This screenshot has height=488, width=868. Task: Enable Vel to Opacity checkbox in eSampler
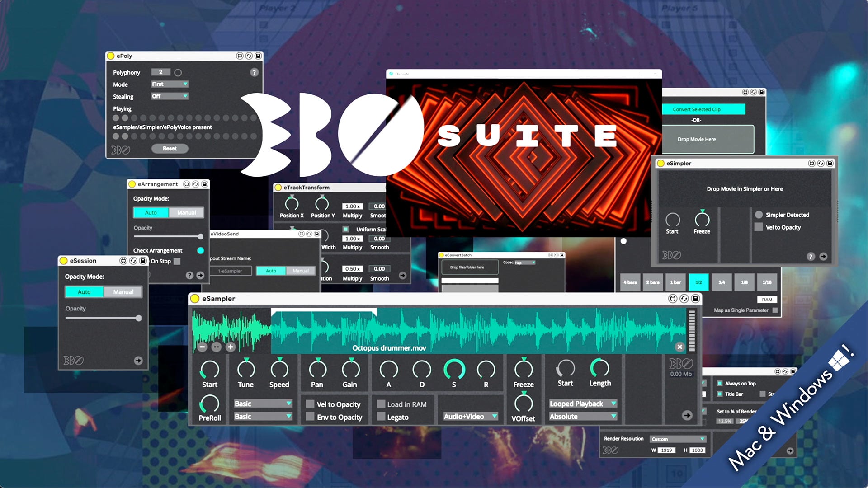pos(310,404)
